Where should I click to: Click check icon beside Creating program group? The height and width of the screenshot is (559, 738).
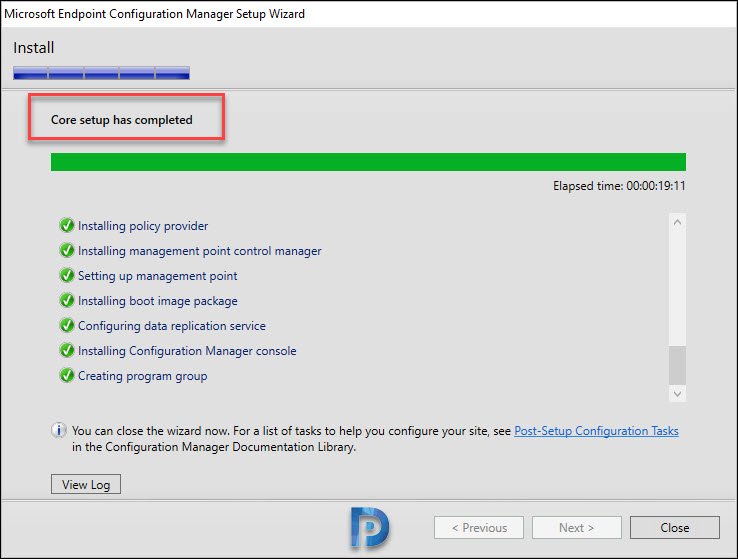(x=67, y=375)
